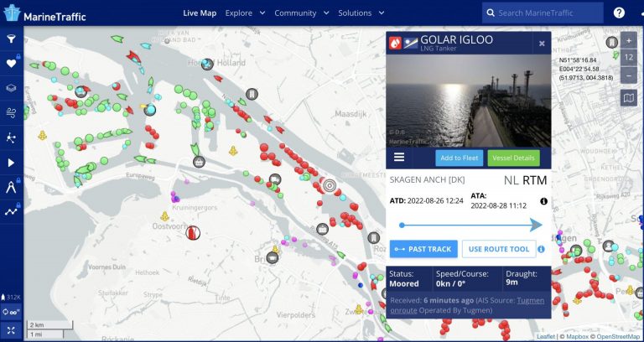
Task: Start the playback tool in sidebar
Action: (x=11, y=163)
